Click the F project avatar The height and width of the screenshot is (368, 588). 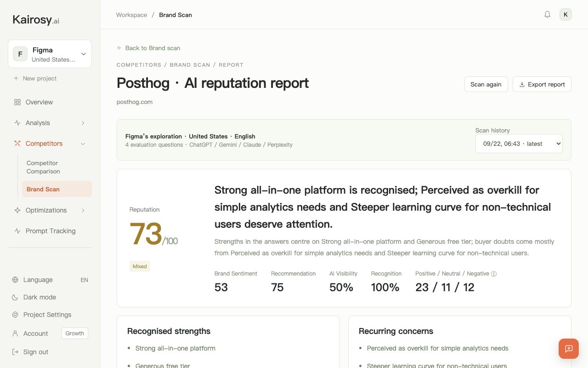pyautogui.click(x=20, y=54)
